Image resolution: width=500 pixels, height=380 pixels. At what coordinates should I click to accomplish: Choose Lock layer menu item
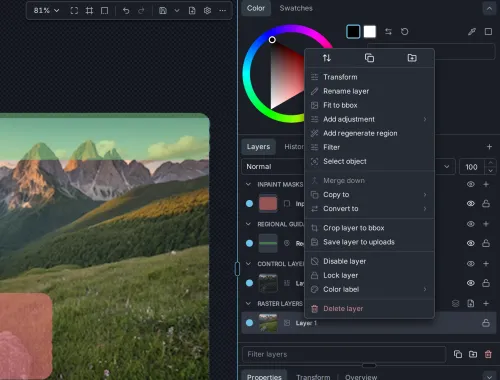click(369, 275)
